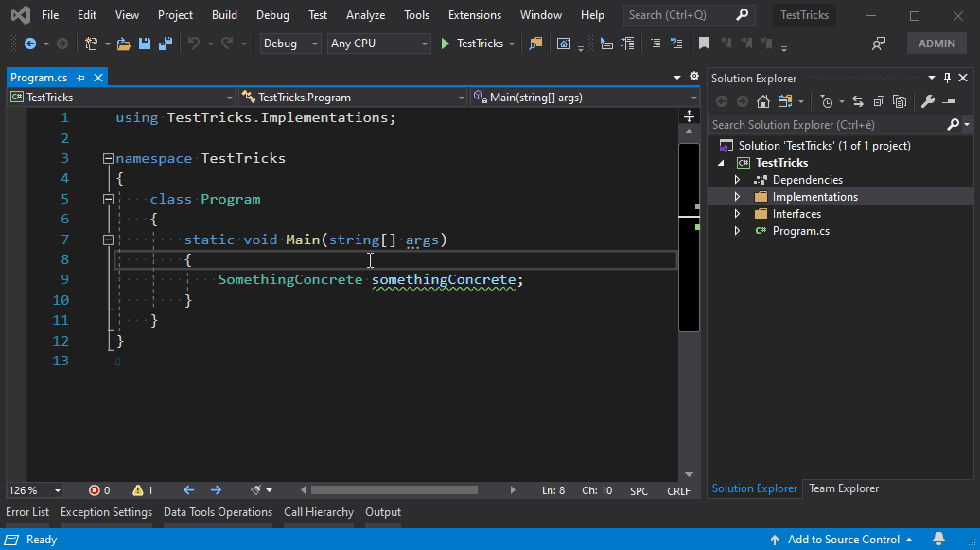Screen dimensions: 980x550
Task: Click the Navigate Backward toolbar icon
Action: coord(29,44)
